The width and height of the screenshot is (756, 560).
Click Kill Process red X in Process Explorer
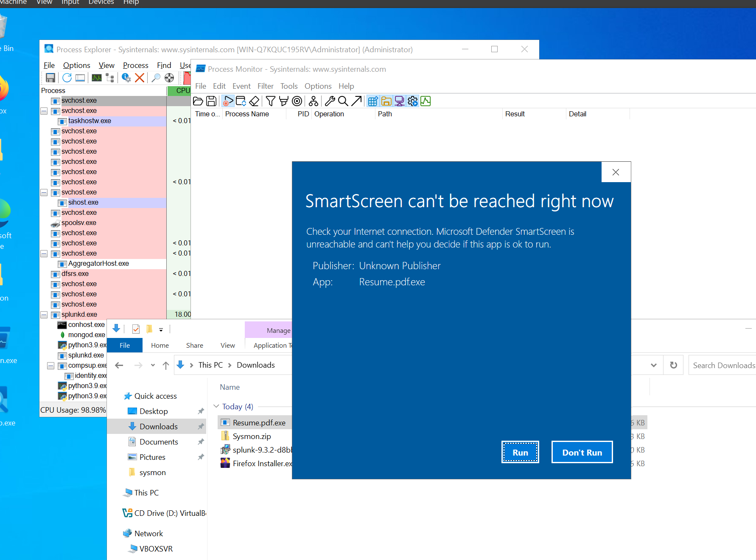[140, 78]
